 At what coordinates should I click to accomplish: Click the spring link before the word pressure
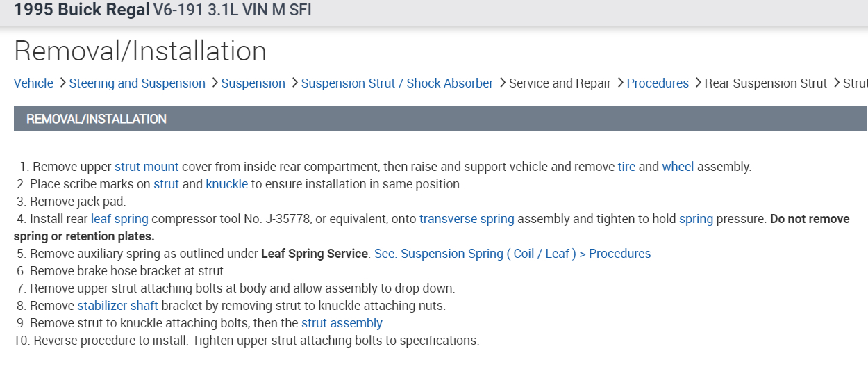pyautogui.click(x=696, y=219)
